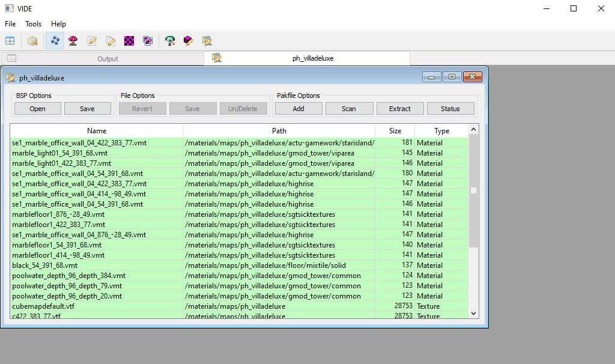
Task: Open the hexagon magnifier search tool
Action: pyautogui.click(x=32, y=41)
